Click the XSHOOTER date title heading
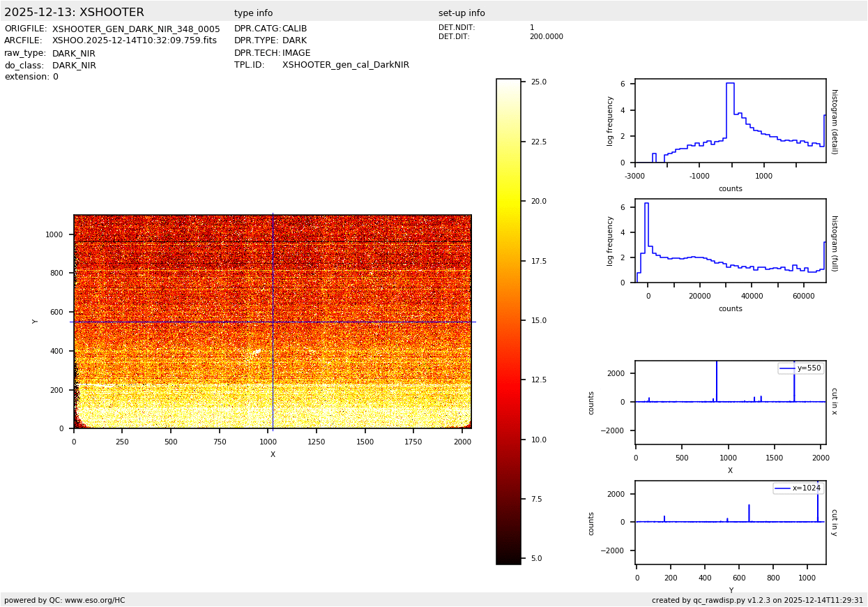Image resolution: width=868 pixels, height=607 pixels. (74, 13)
